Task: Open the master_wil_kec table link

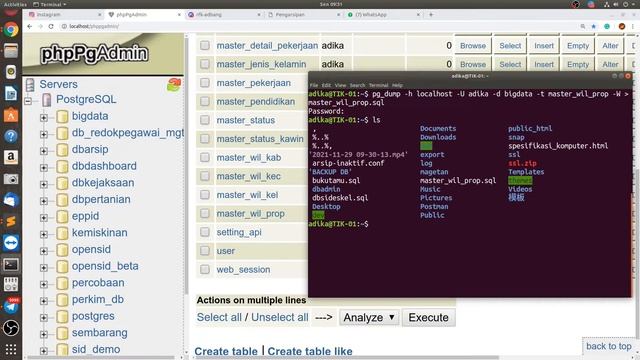Action: point(249,176)
